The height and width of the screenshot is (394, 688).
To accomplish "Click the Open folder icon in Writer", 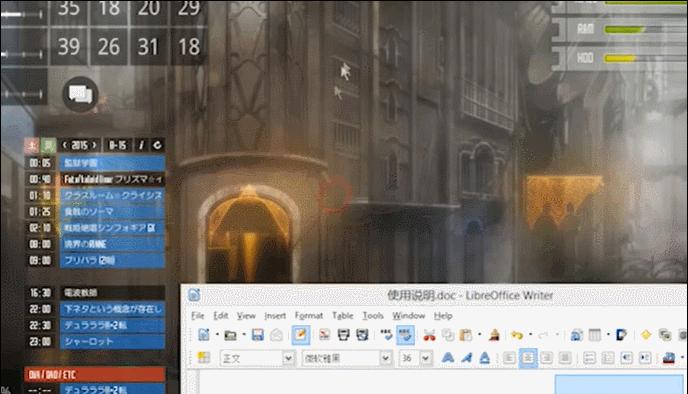I will click(x=230, y=335).
